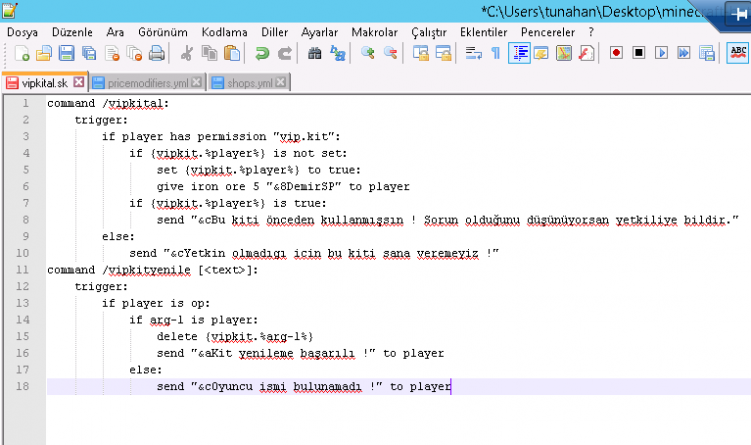This screenshot has height=445, width=751.
Task: Paste from clipboard with Paste icon
Action: pyautogui.click(x=232, y=53)
